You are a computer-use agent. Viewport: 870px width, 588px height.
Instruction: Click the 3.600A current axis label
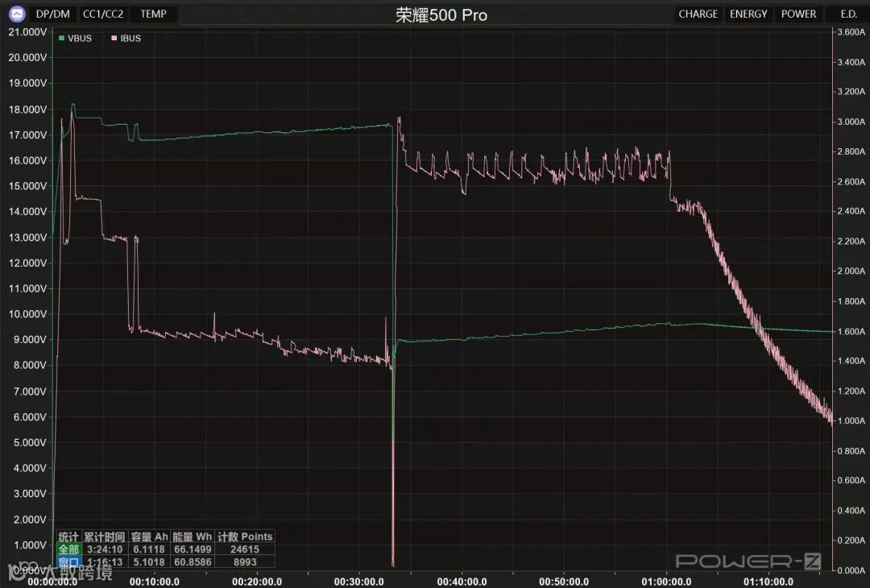(851, 32)
